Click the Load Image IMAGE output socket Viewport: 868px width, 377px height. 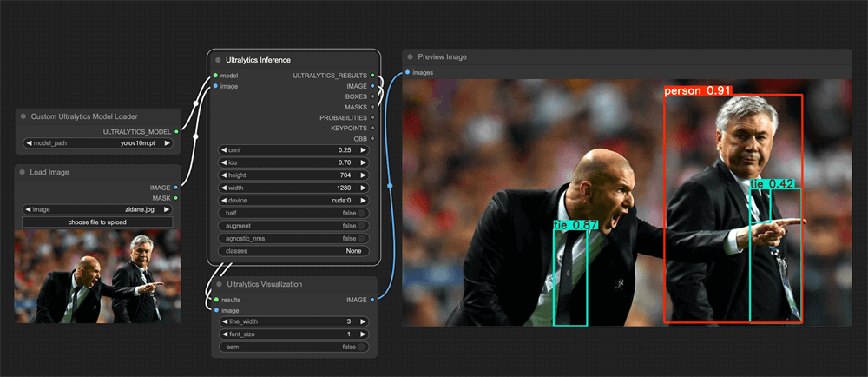click(176, 188)
